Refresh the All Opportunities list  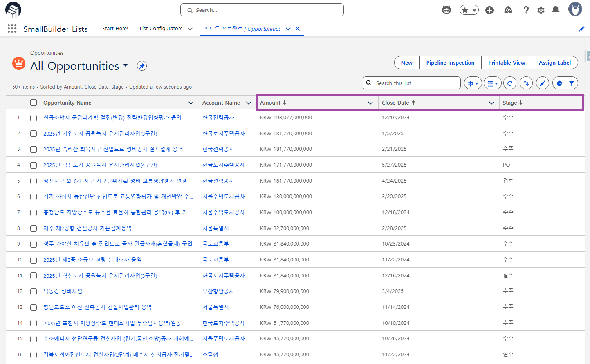(509, 83)
